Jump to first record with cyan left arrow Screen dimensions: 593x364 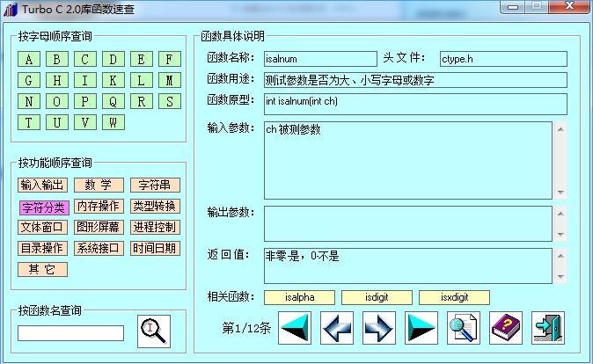(x=295, y=328)
